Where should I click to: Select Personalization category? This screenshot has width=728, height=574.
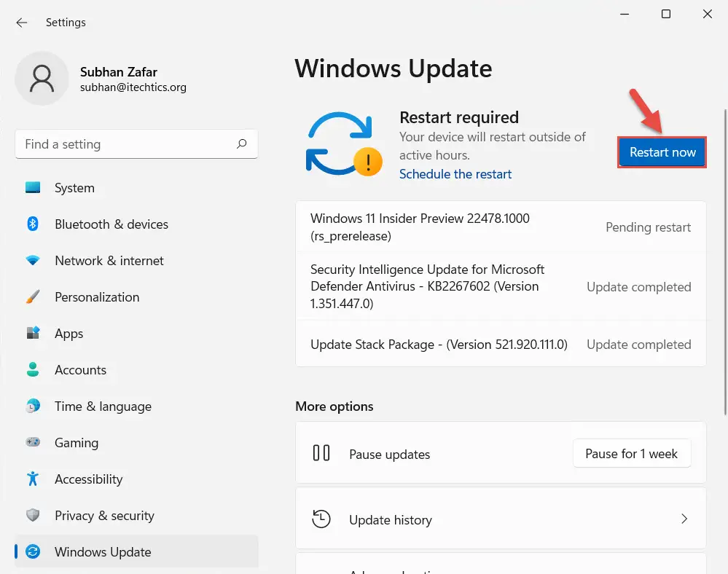[x=136, y=297]
